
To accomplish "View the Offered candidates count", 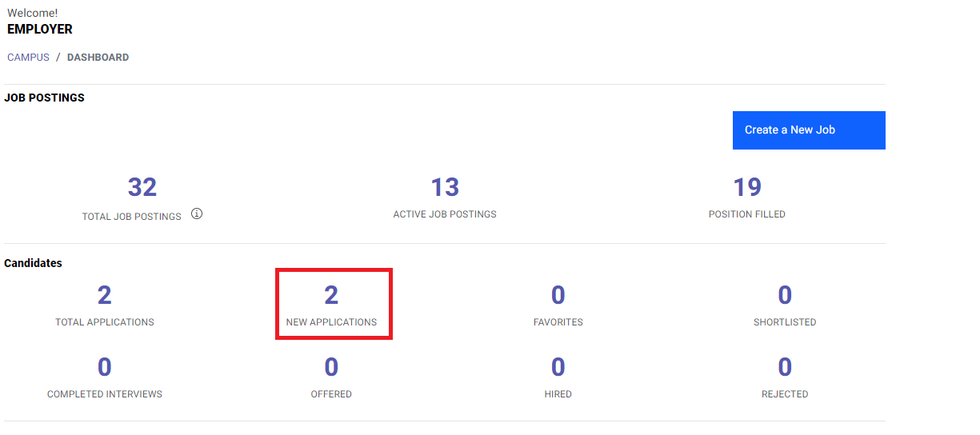I will (331, 367).
